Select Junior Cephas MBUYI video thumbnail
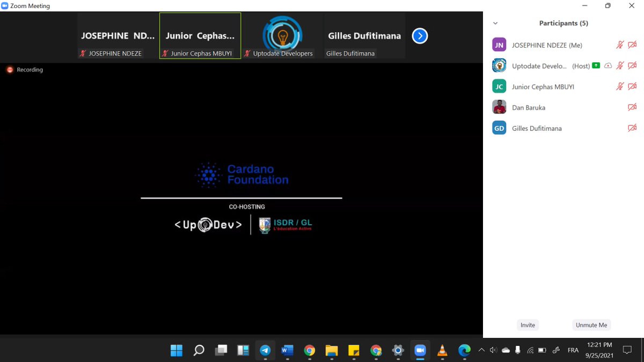The height and width of the screenshot is (362, 644). (200, 36)
